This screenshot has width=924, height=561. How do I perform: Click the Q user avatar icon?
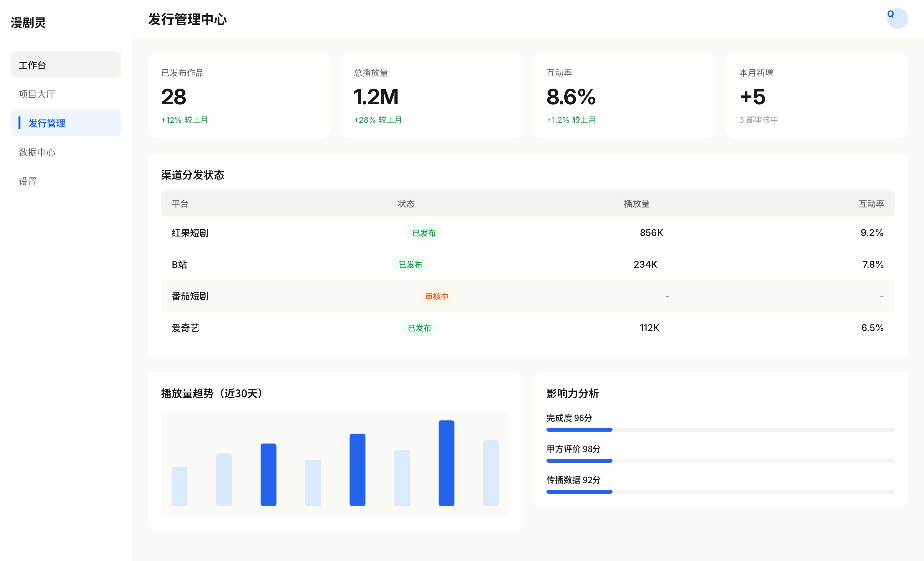897,18
